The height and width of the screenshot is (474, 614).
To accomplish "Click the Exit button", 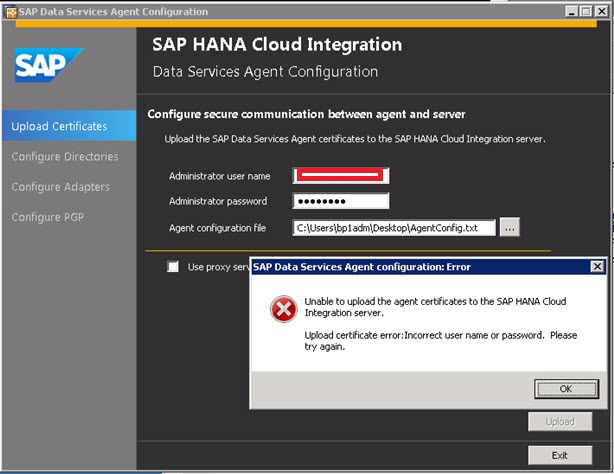I will 560,455.
